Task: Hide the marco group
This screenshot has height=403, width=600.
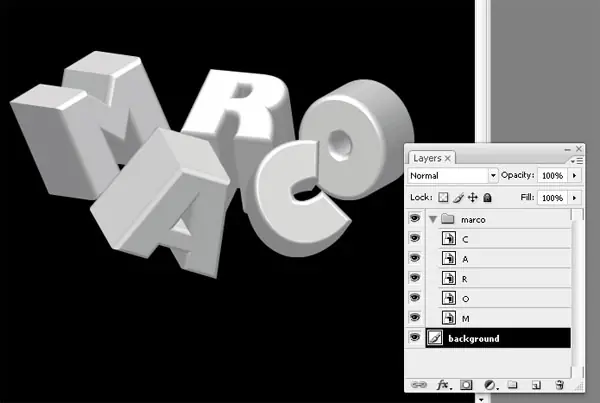Action: [415, 218]
